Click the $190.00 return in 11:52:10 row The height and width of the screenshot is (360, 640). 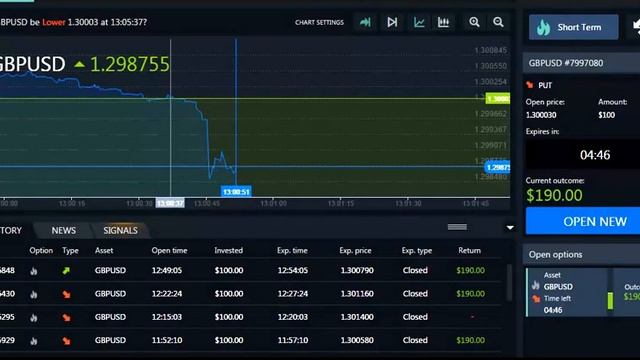coord(471,340)
